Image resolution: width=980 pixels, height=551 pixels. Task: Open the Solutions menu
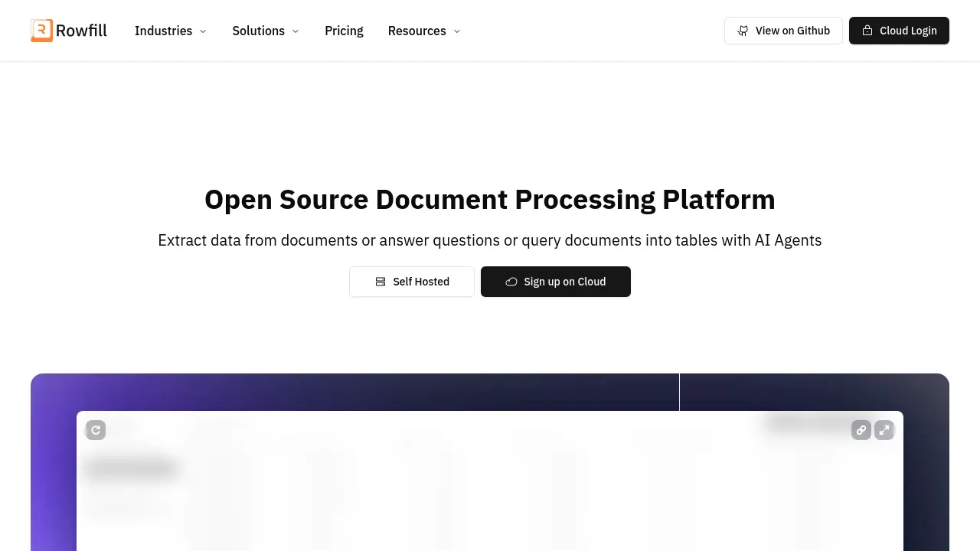266,31
